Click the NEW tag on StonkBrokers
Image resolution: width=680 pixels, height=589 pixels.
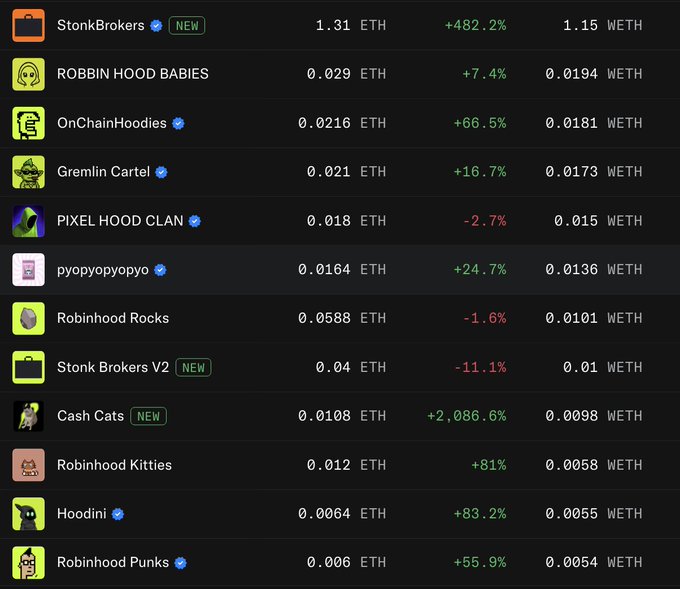coord(187,26)
